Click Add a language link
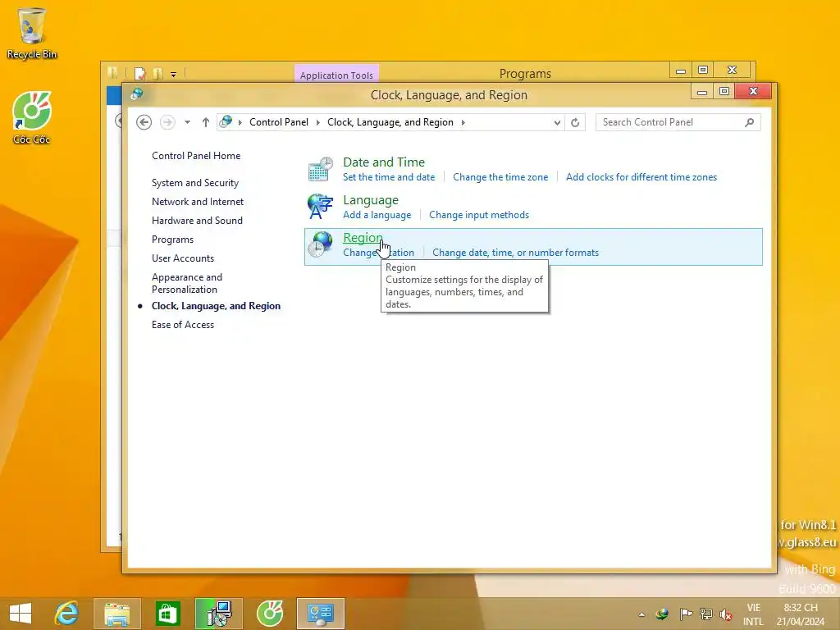The image size is (840, 630). click(377, 215)
